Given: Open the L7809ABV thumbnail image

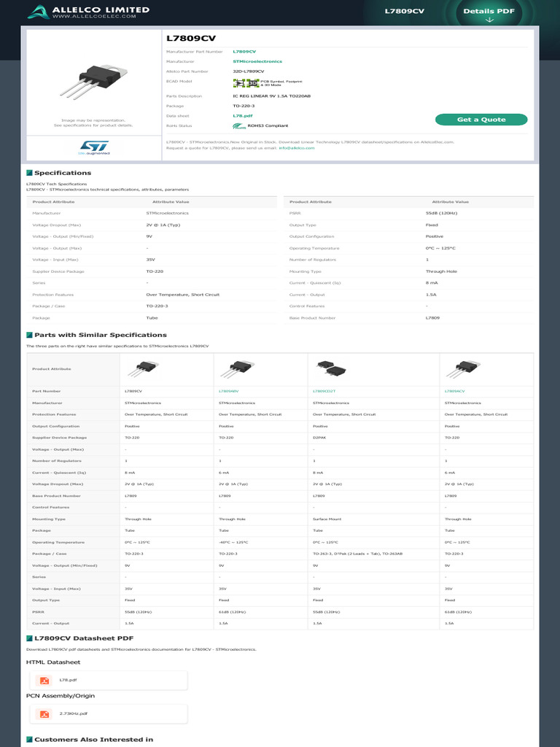Looking at the screenshot, I should click(x=238, y=369).
